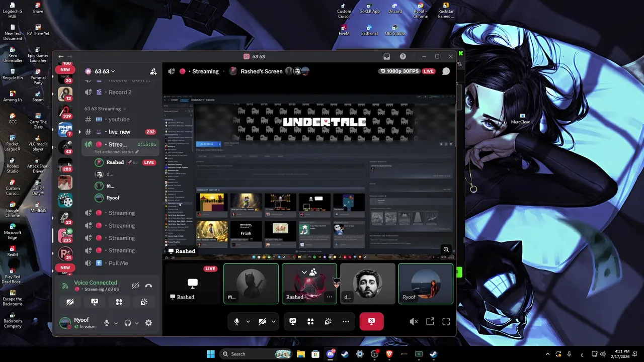Stop watching with the red button

(x=371, y=321)
